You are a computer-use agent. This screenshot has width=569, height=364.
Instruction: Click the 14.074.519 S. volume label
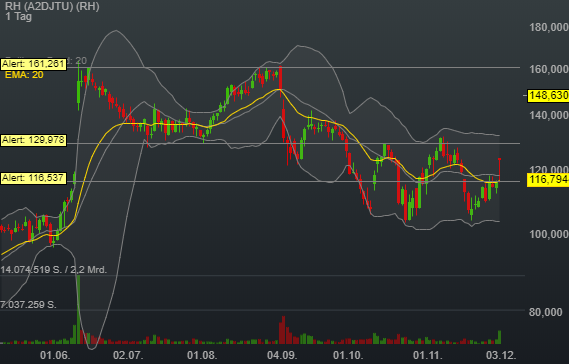54,270
